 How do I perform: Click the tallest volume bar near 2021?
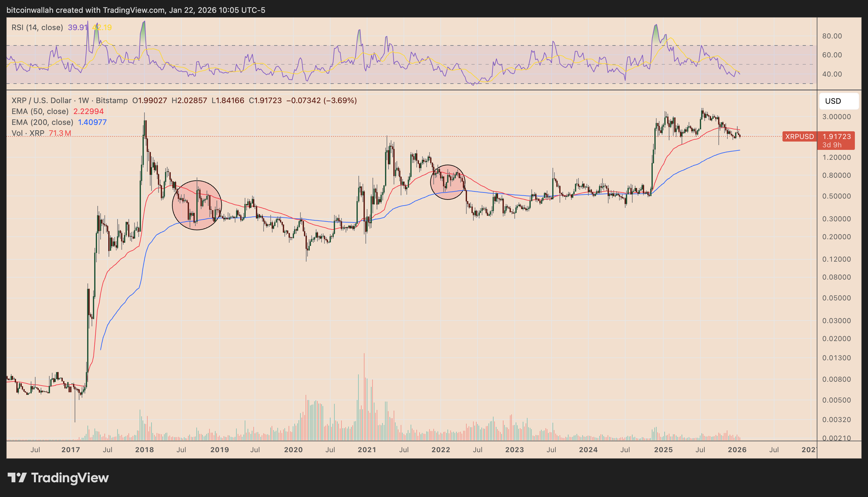click(x=364, y=396)
